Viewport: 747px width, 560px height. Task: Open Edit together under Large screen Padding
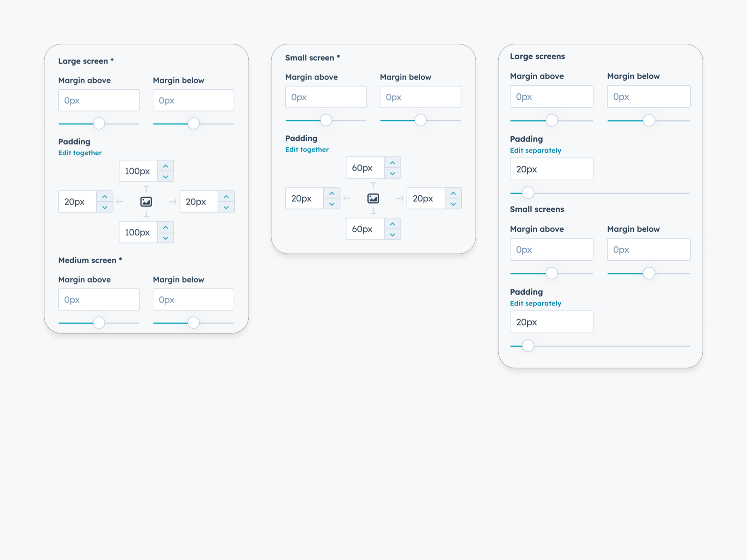coord(80,153)
